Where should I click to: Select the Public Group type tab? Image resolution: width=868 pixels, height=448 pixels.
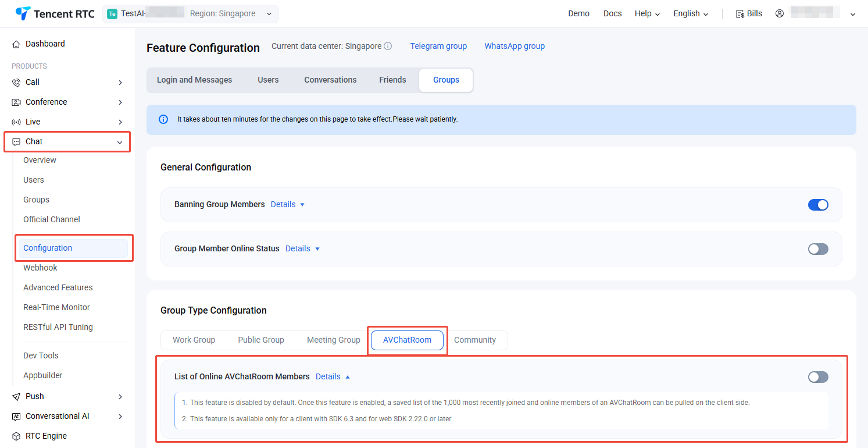tap(261, 340)
